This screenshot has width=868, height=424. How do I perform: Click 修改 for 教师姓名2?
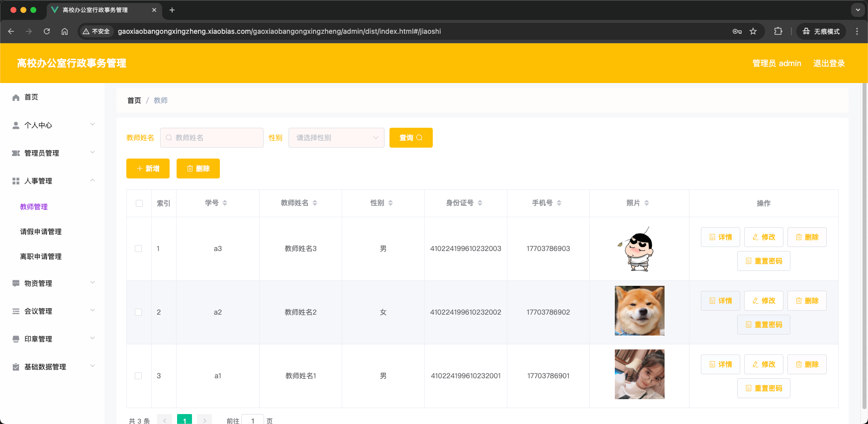click(x=764, y=301)
